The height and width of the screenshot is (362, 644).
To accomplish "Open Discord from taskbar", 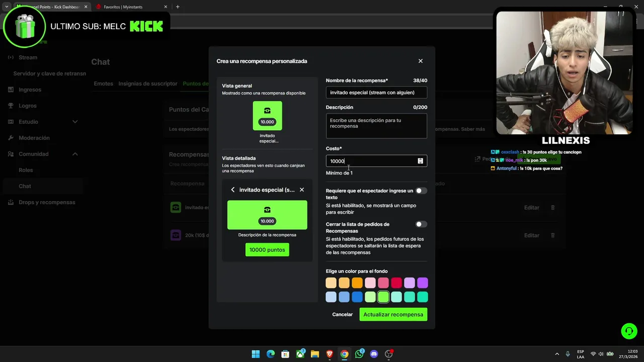I will [x=374, y=354].
